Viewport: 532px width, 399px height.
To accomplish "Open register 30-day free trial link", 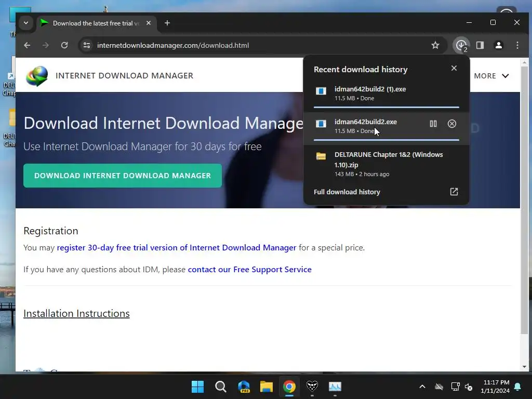I will (x=177, y=248).
